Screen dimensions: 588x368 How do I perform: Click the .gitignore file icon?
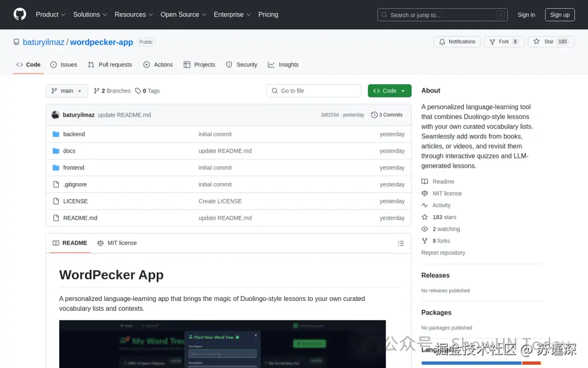tap(56, 184)
